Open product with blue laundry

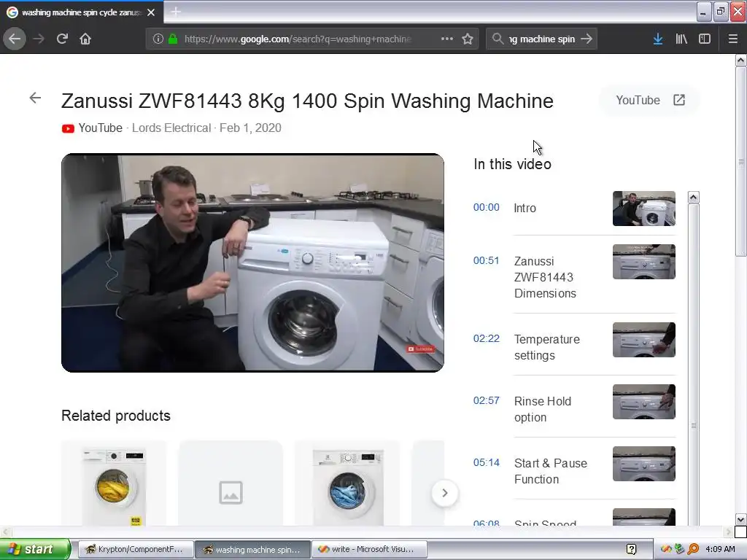(347, 483)
